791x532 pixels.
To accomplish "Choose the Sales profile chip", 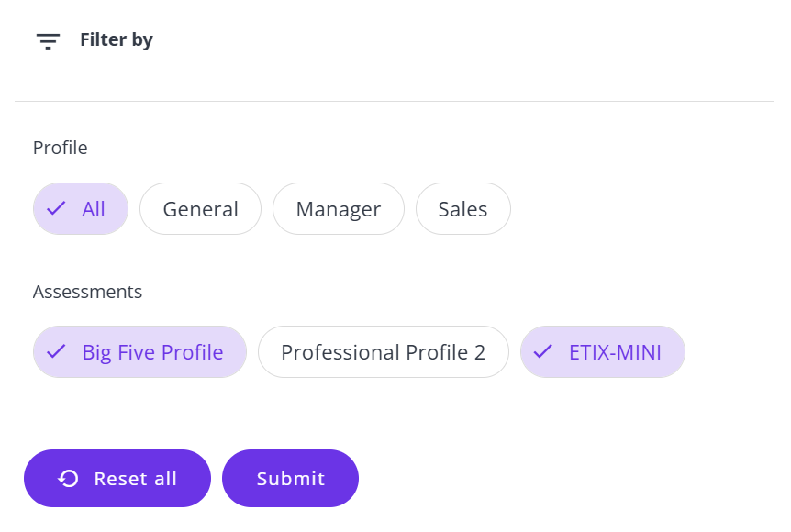I will coord(463,209).
